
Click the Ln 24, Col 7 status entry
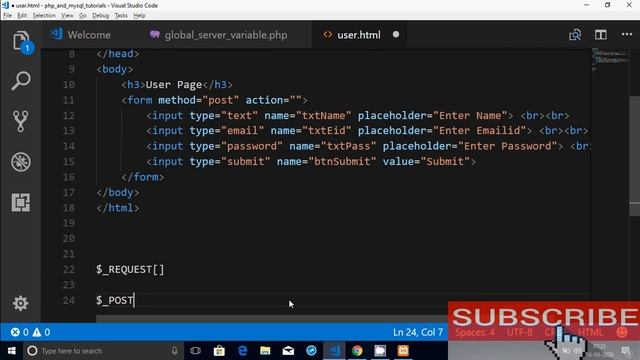(418, 332)
